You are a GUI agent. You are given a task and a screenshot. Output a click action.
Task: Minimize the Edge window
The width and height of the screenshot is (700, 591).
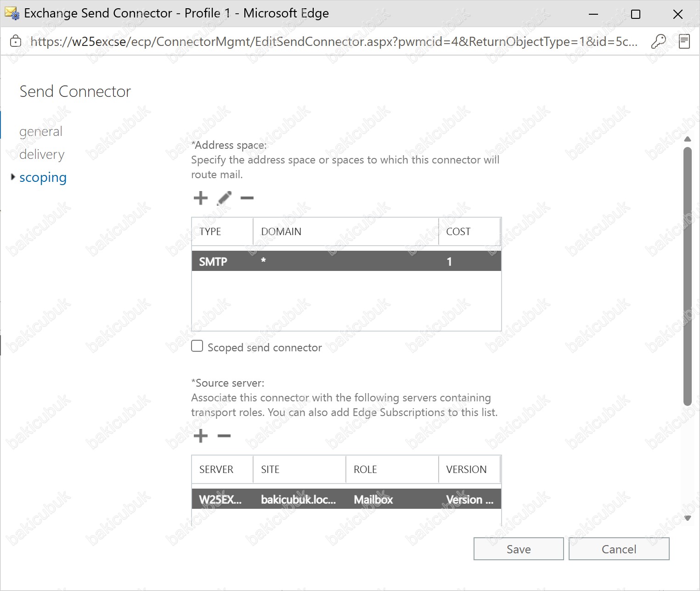593,14
